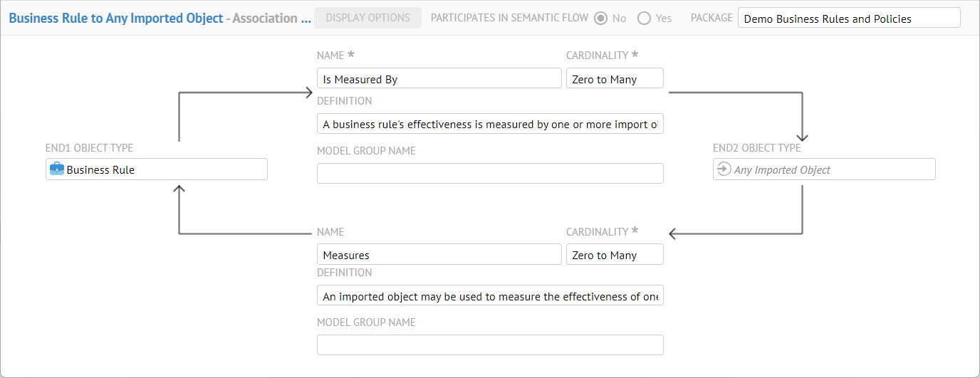Click the End1 Object Type Business Rule field
Viewport: 980px width, 378px height.
[157, 169]
